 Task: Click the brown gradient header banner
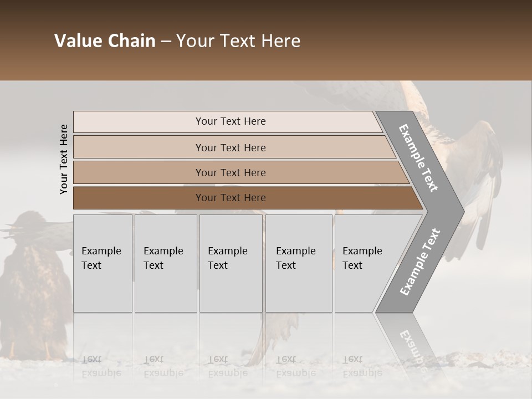[266, 40]
